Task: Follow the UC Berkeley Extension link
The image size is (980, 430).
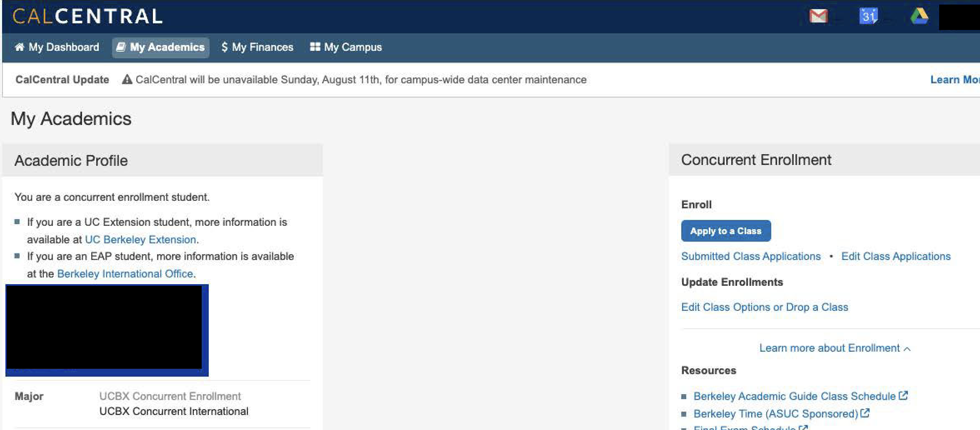Action: pyautogui.click(x=140, y=240)
